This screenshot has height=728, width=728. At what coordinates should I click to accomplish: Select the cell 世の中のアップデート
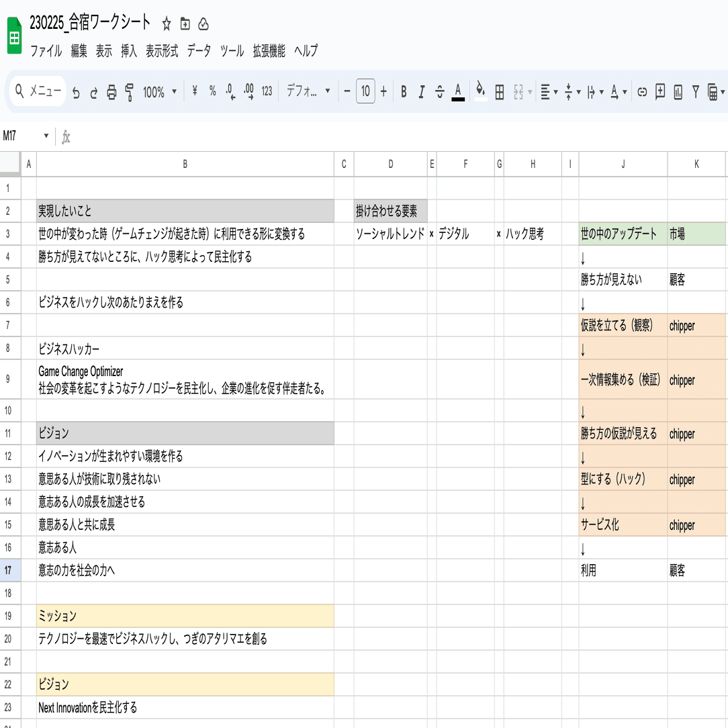coord(623,234)
